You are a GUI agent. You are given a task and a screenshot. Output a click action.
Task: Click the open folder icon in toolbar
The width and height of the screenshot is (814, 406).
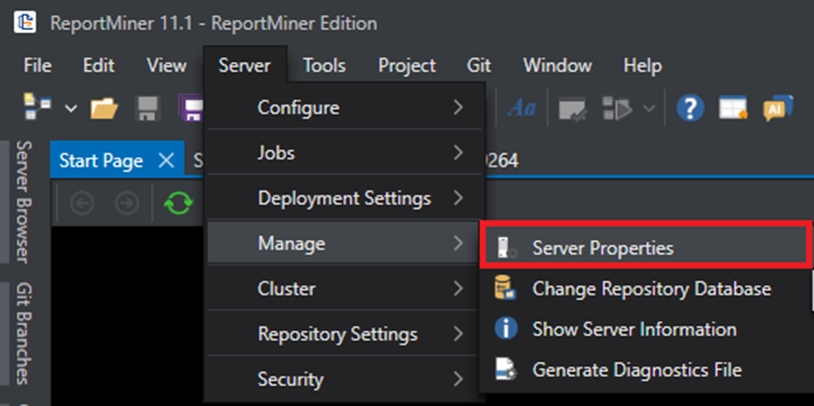coord(104,108)
